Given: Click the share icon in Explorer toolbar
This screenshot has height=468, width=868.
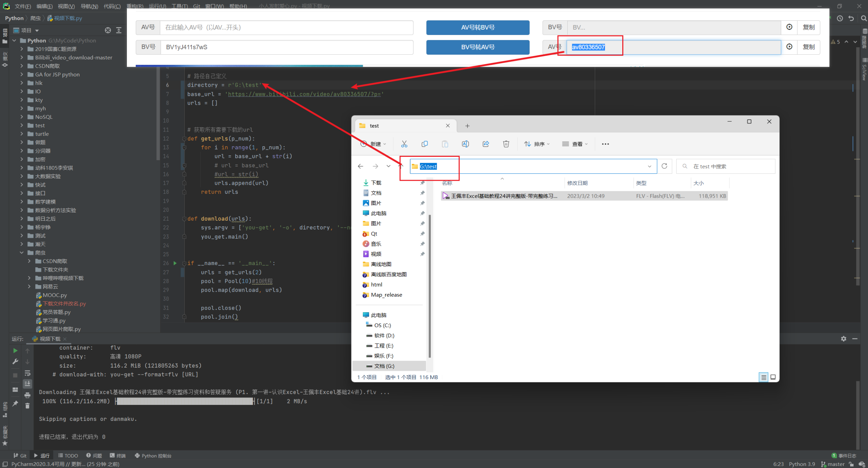Looking at the screenshot, I should click(x=485, y=144).
